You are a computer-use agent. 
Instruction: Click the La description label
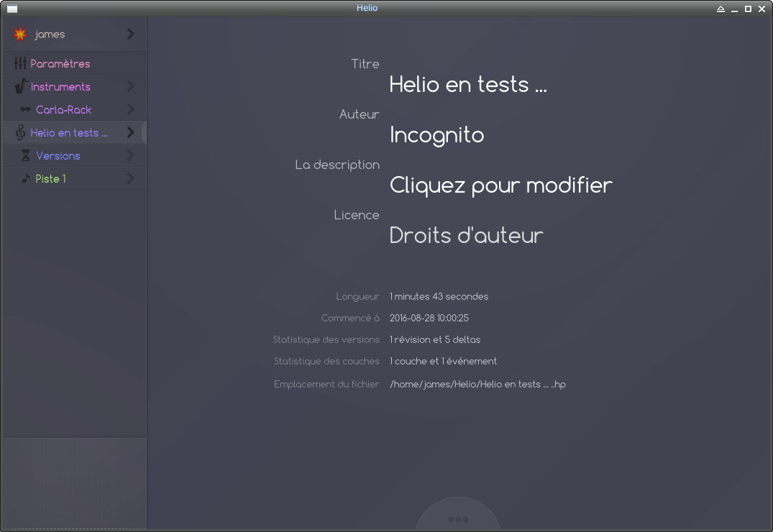click(337, 165)
